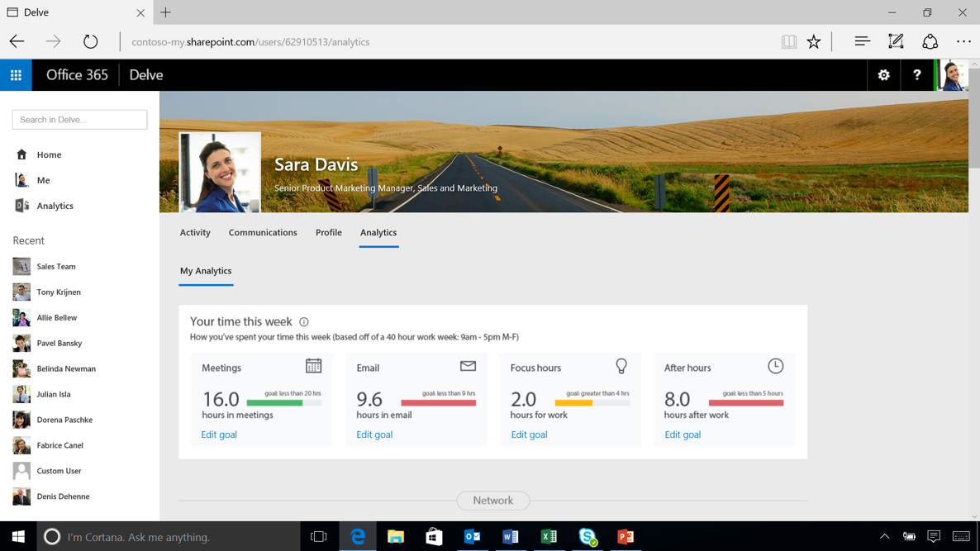The width and height of the screenshot is (980, 551).
Task: Click the lightbulb icon on Focus hours card
Action: 621,366
